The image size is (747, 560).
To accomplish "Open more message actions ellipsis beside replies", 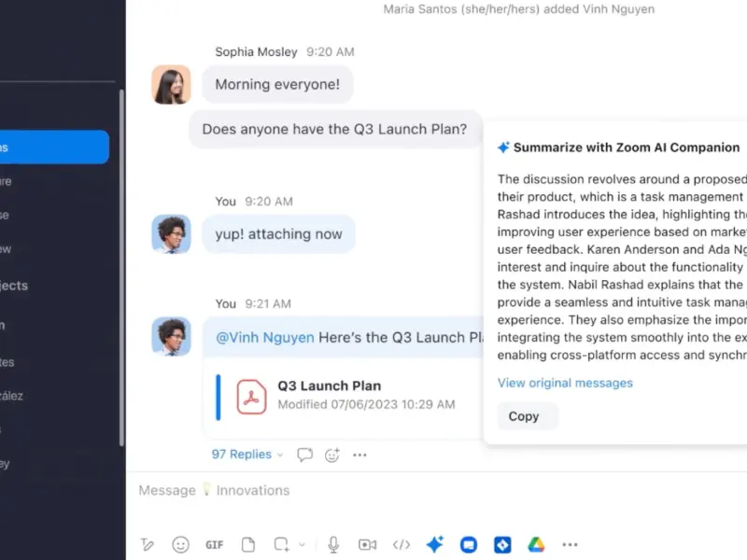I will pyautogui.click(x=359, y=455).
